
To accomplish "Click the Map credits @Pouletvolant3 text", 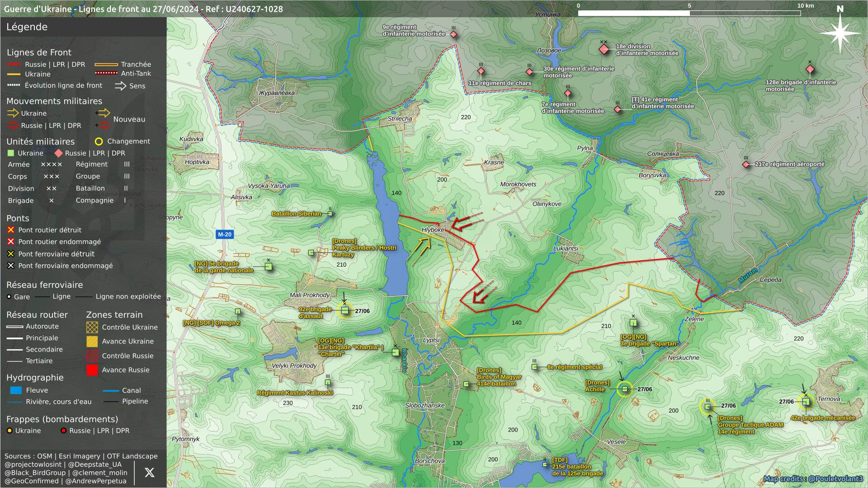I will pos(813,479).
